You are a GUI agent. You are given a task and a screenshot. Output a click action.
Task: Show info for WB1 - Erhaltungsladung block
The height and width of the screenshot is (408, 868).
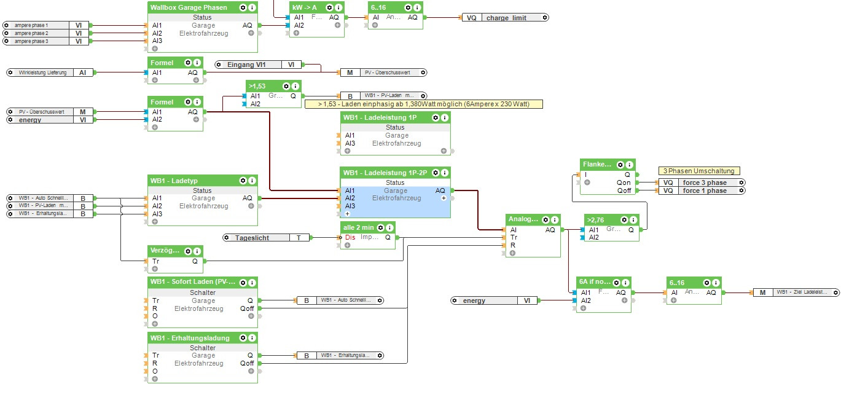(x=252, y=338)
